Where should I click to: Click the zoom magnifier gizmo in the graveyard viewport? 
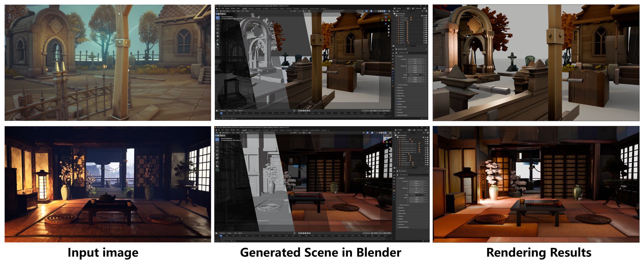pyautogui.click(x=388, y=26)
